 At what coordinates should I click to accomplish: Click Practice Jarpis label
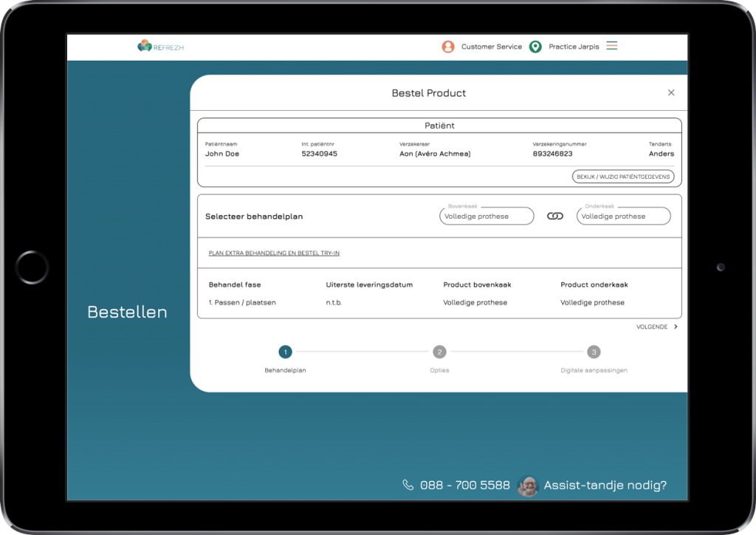tap(574, 47)
